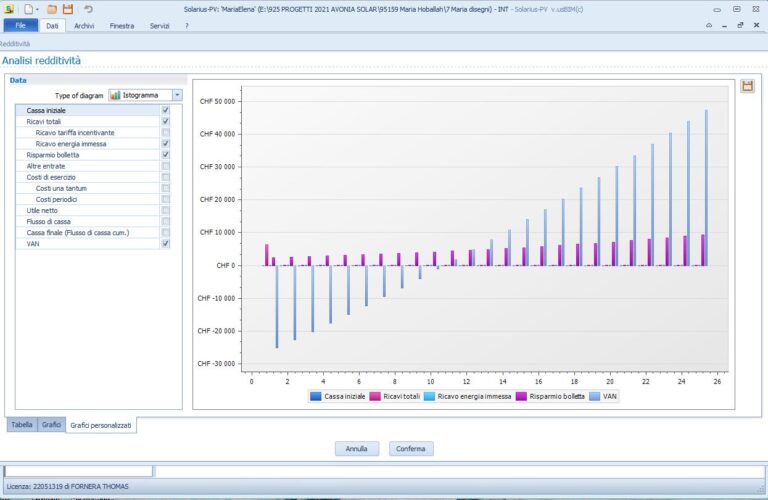Uncheck the Ricavo energia immessa checkbox
Screen dimensions: 768x500
click(x=166, y=143)
